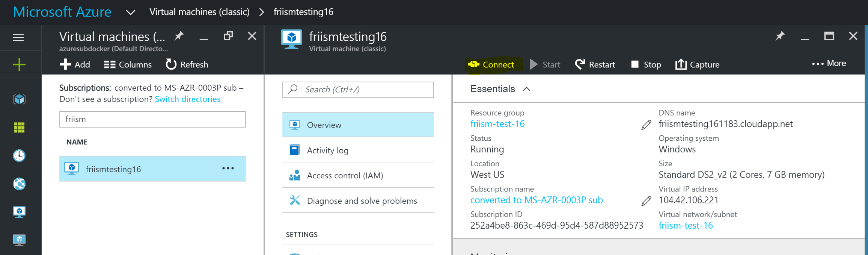Viewport: 868px width, 255px height.
Task: Open the hamburger menu in the sidebar
Action: (x=18, y=38)
